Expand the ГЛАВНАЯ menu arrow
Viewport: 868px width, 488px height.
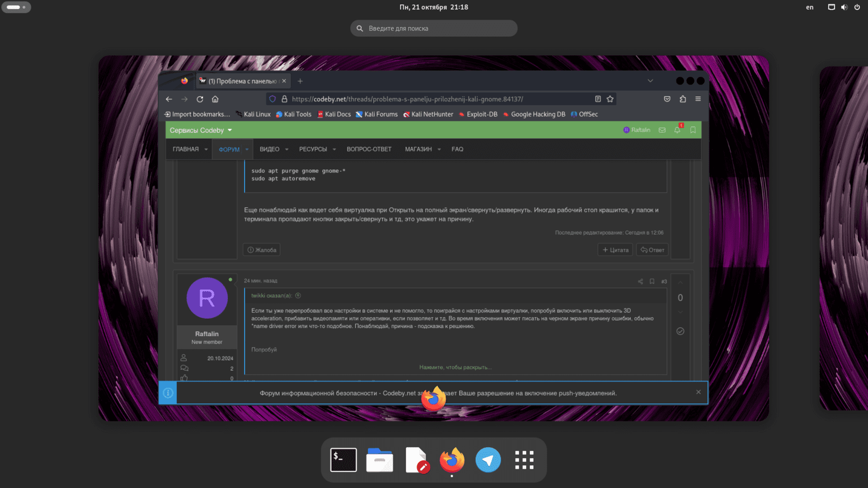(206, 150)
